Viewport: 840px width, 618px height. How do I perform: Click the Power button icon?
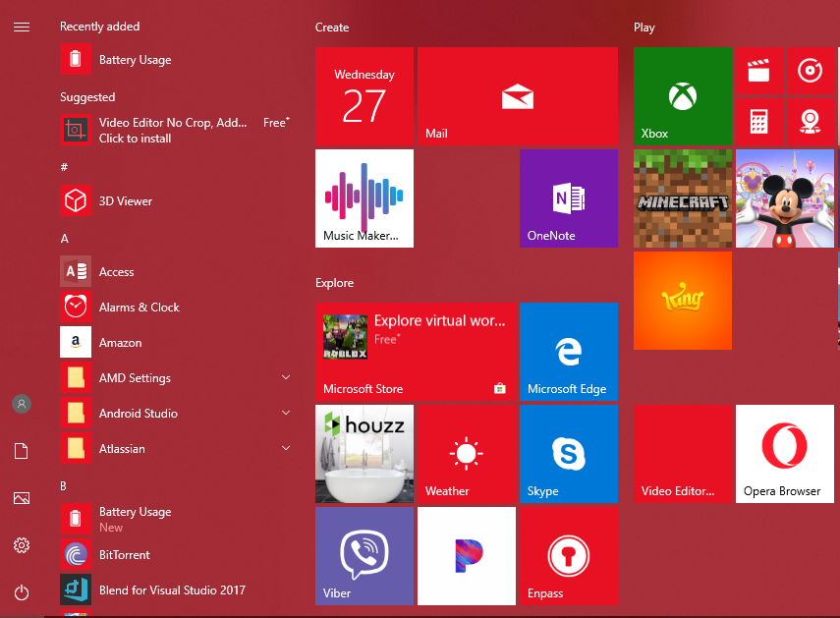[22, 592]
